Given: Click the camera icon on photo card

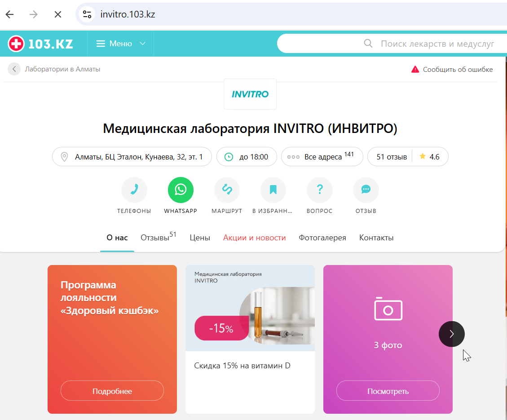Looking at the screenshot, I should pos(388,309).
